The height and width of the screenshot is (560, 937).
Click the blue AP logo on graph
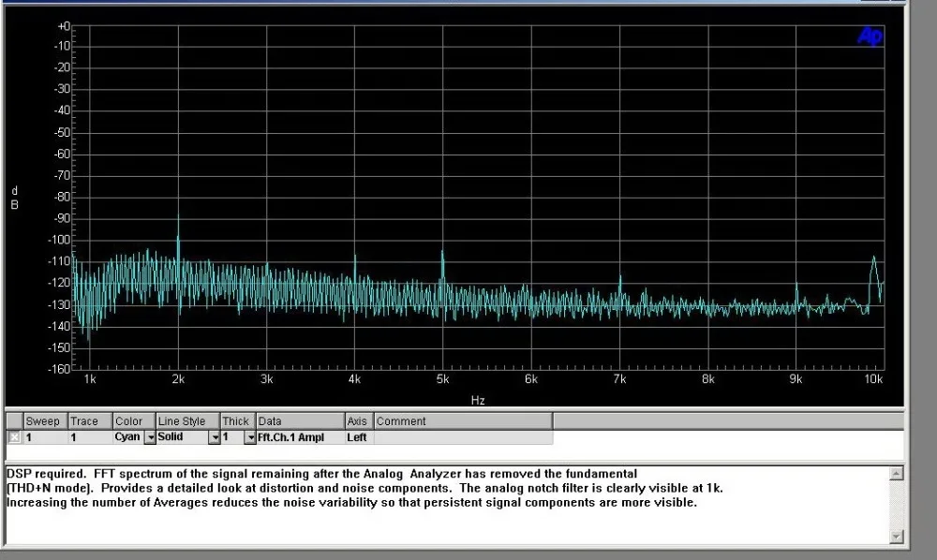pyautogui.click(x=870, y=37)
